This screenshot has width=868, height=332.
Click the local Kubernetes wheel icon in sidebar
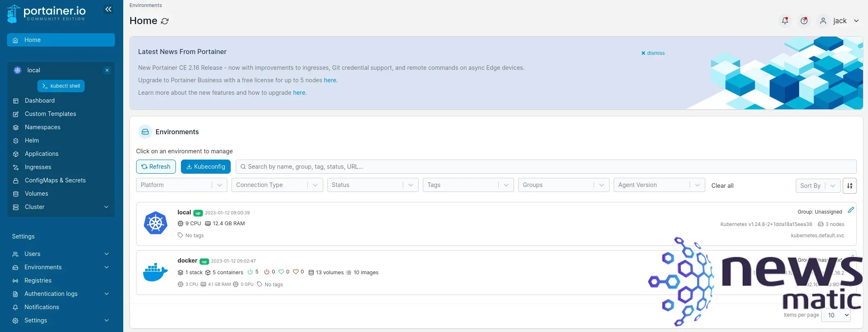coord(17,70)
